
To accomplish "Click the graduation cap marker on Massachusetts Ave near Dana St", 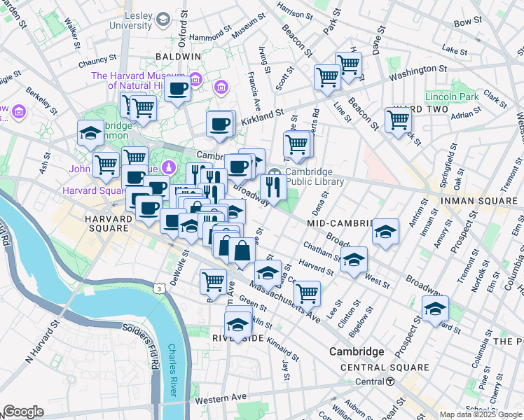I will coord(268,274).
